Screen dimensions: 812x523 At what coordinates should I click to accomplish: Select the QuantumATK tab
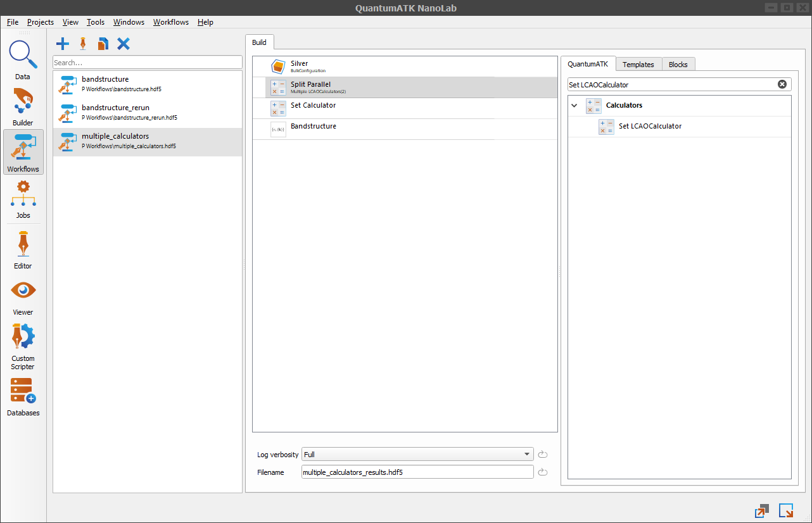[588, 63]
